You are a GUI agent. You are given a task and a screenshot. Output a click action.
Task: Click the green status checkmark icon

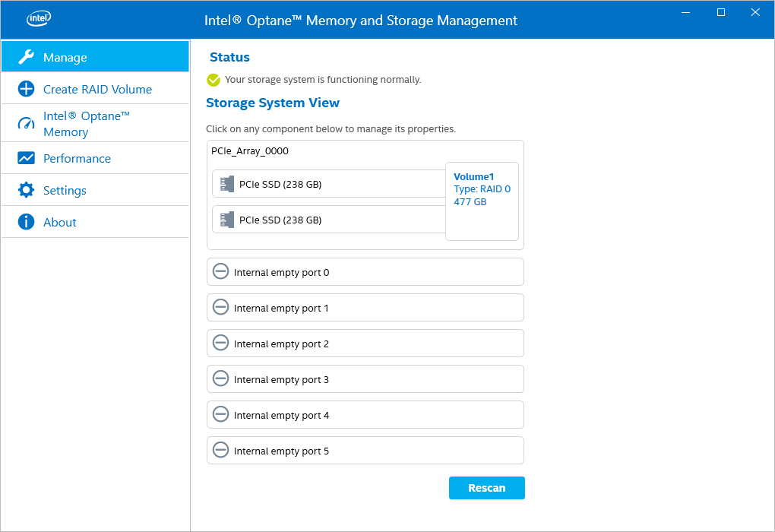click(214, 80)
